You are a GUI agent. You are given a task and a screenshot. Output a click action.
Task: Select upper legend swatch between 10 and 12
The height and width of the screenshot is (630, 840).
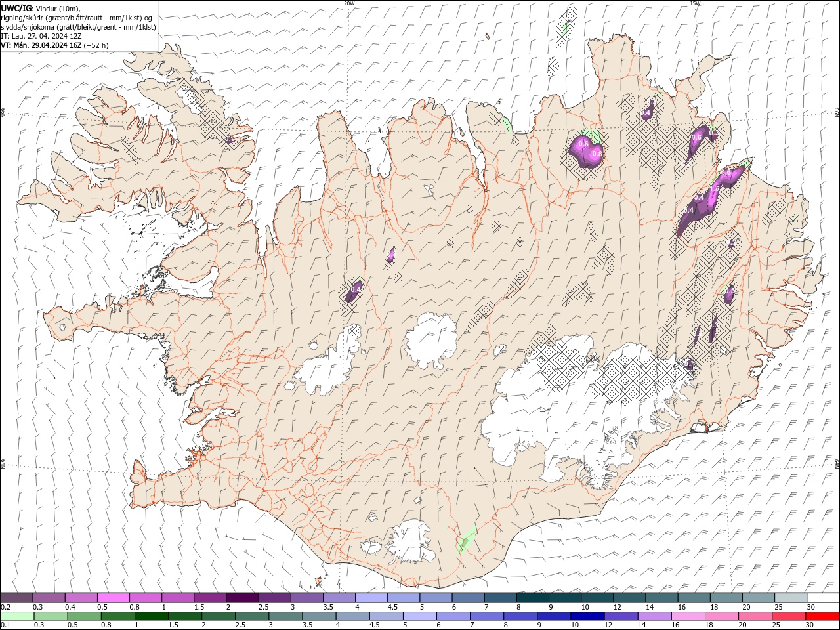pyautogui.click(x=597, y=597)
